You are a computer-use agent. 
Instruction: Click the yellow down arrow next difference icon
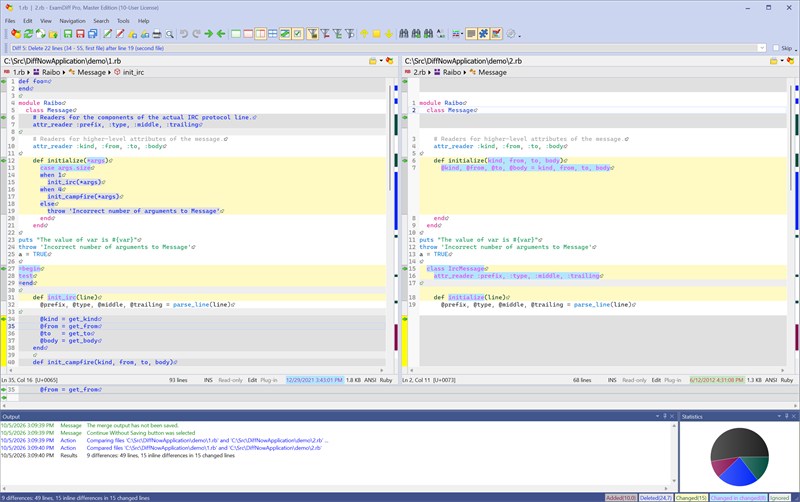(x=389, y=34)
